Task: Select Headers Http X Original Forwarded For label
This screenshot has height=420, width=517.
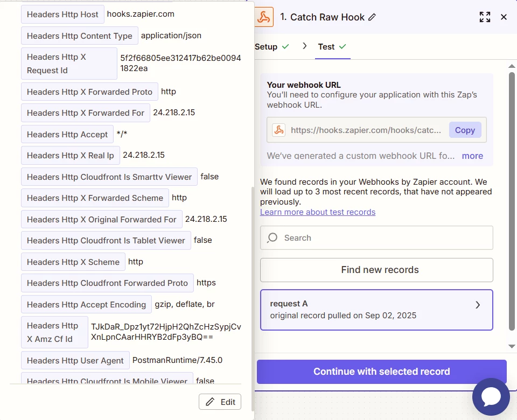Action: coord(102,219)
